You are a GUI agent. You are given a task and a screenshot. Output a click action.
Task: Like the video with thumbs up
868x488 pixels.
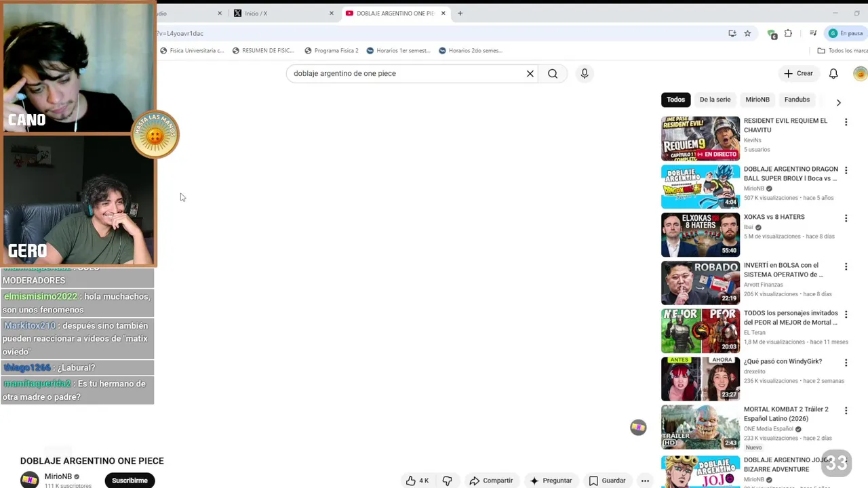(x=418, y=481)
